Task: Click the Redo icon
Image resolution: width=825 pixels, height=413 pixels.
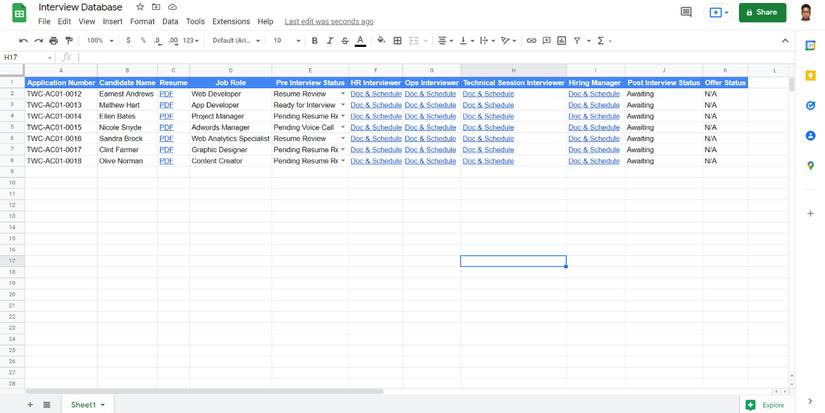Action: click(38, 41)
